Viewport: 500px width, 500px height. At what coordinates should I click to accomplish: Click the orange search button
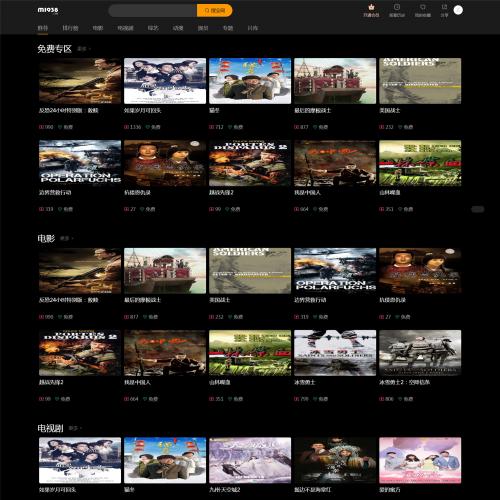214,11
